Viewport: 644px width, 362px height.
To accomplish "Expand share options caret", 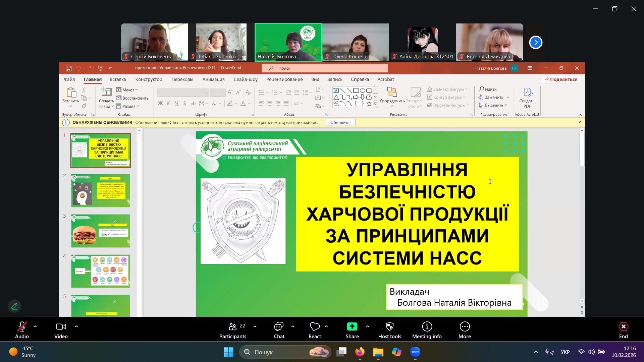I will pos(368,326).
